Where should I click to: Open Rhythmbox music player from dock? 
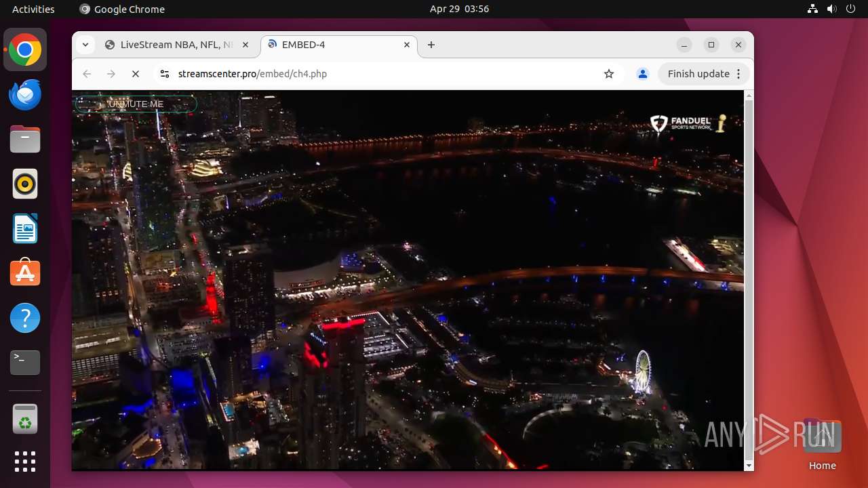[x=25, y=184]
